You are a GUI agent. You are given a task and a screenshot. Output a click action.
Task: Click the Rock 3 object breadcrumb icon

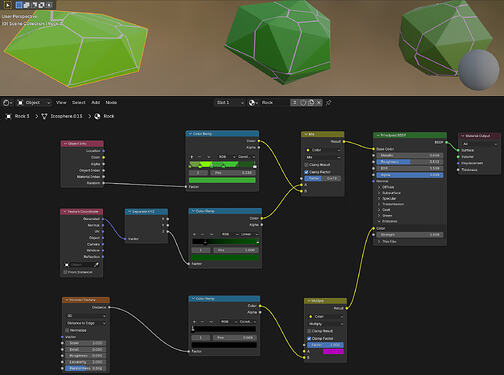9,116
